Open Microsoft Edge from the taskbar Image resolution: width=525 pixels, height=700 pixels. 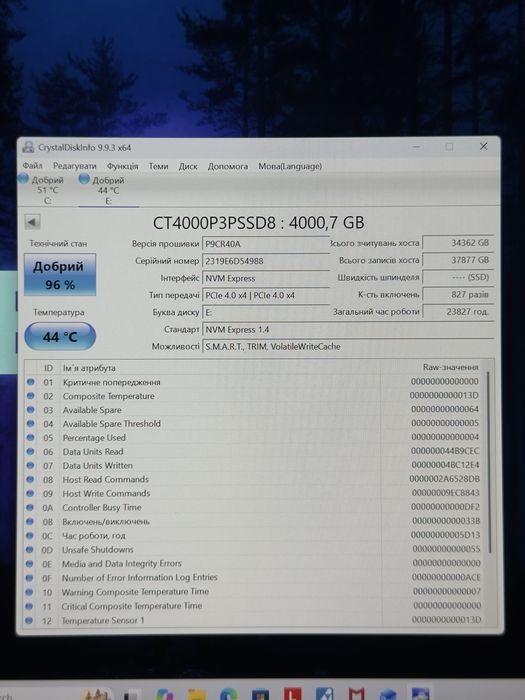click(228, 694)
